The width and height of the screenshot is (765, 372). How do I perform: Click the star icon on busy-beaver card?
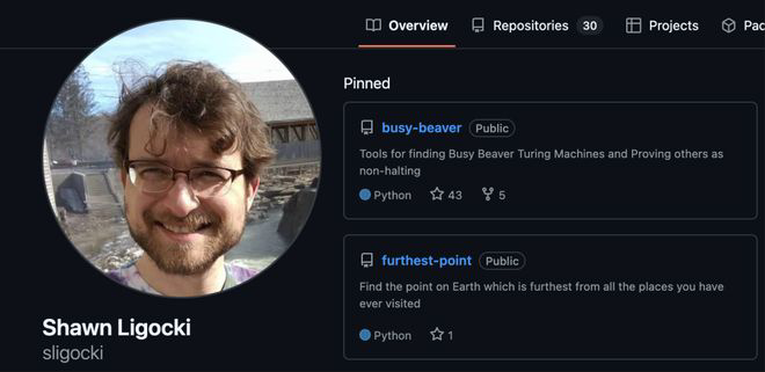tap(437, 195)
